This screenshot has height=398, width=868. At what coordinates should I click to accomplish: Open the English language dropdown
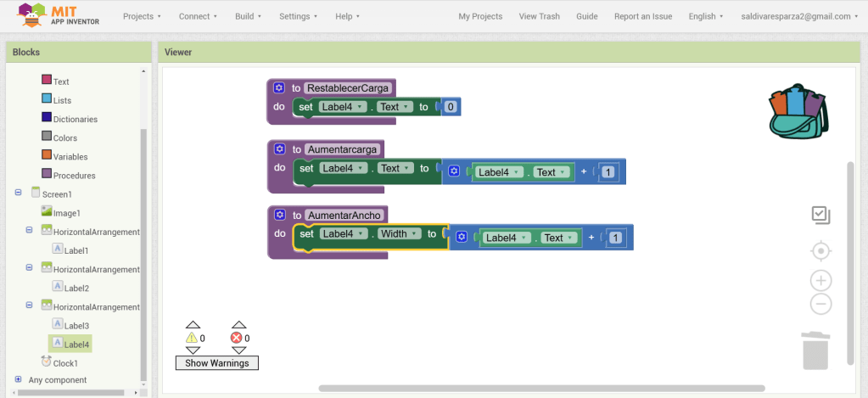point(706,16)
